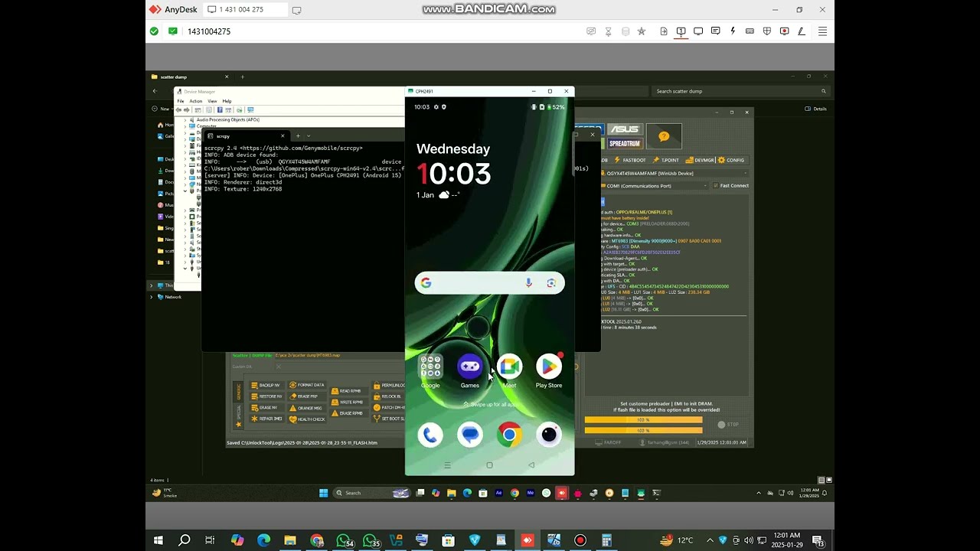This screenshot has height=551, width=980.
Task: Click the REPAIR IMEI button
Action: [x=266, y=419]
